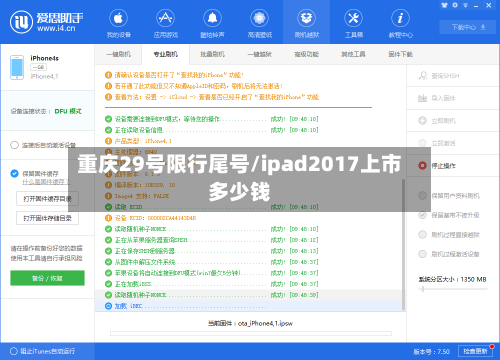500x360 pixels.
Task: Switch to 一键越狱 tab
Action: click(x=259, y=54)
